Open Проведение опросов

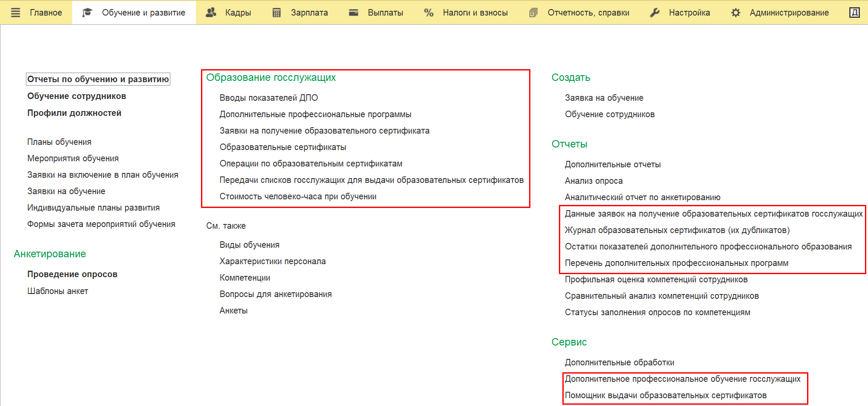click(72, 274)
